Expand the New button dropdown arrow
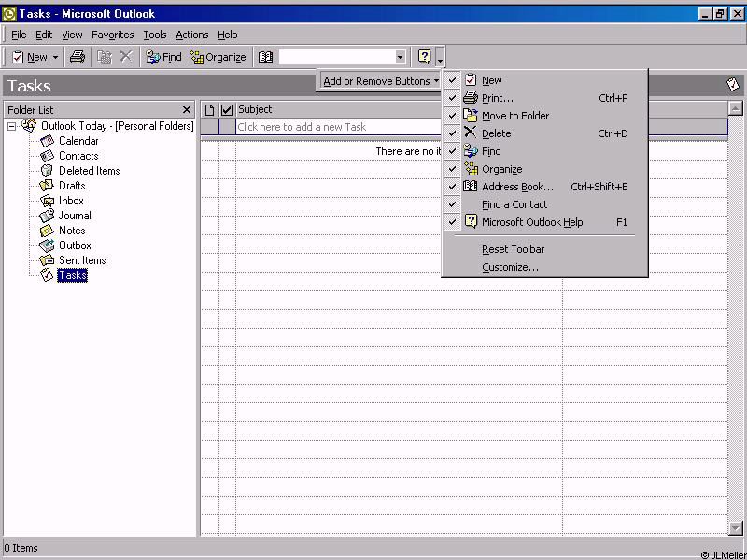 (55, 58)
